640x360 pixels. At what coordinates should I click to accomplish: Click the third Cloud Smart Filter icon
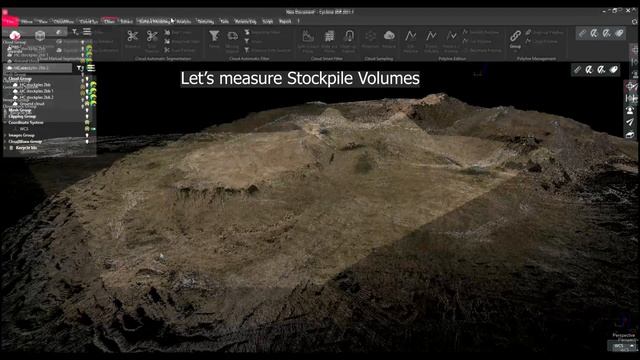point(349,36)
